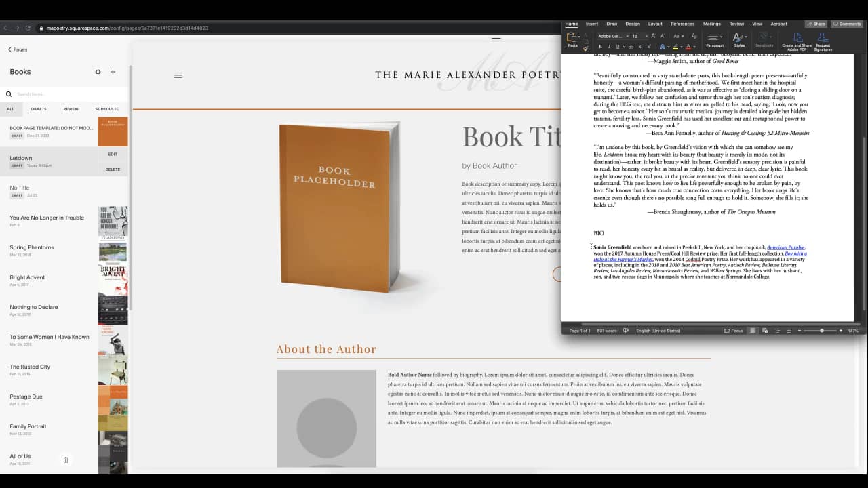The height and width of the screenshot is (488, 868).
Task: Toggle Bold in Word ribbon
Action: pos(600,47)
